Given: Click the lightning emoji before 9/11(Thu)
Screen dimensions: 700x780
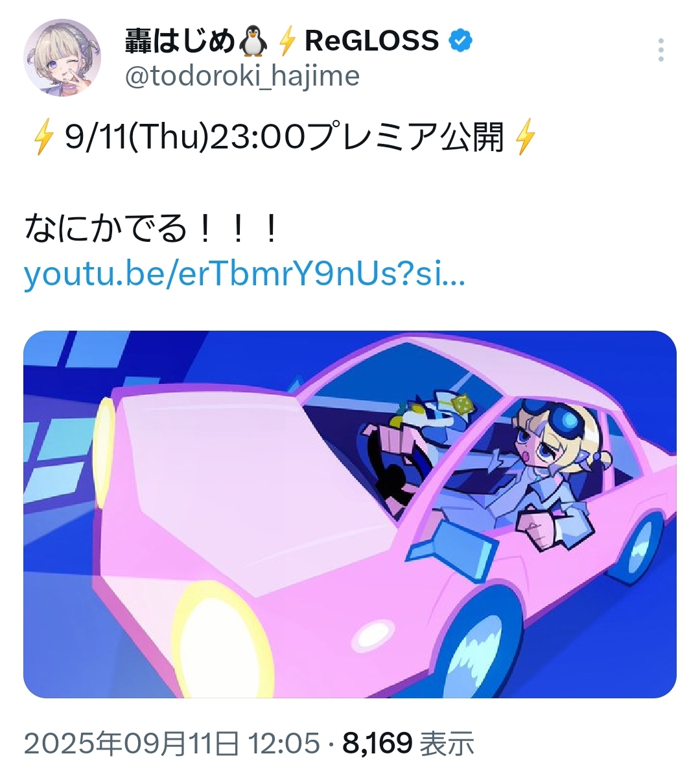Looking at the screenshot, I should pos(43,138).
